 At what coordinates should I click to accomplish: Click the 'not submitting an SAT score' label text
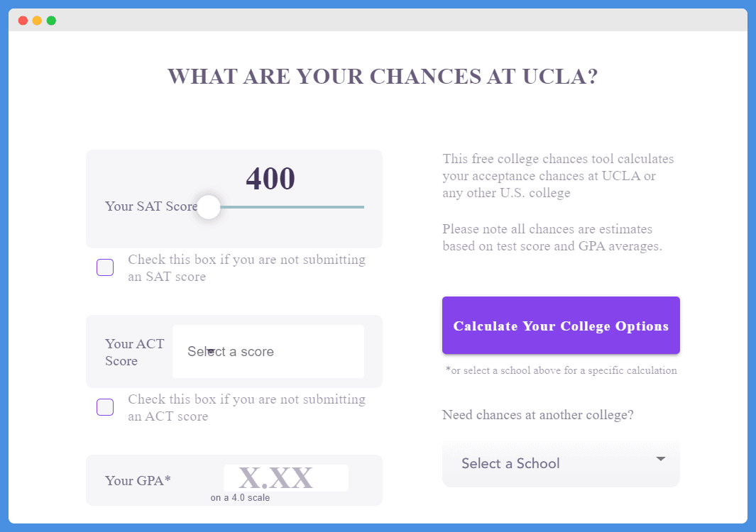pos(246,268)
